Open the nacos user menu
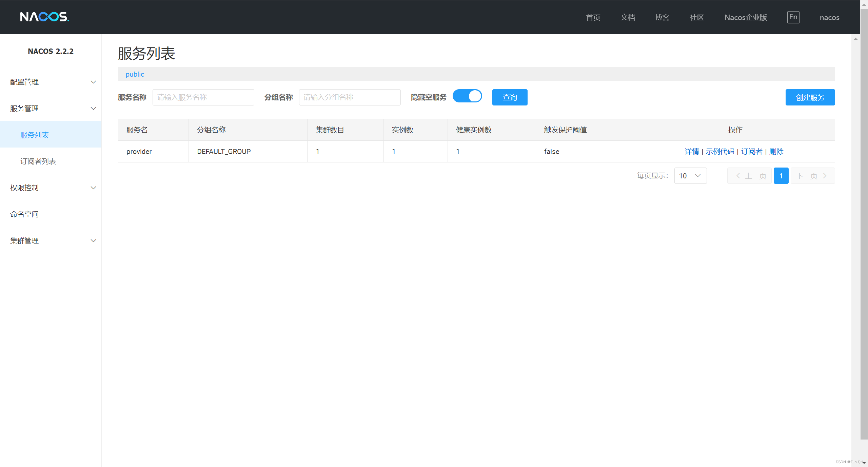The height and width of the screenshot is (467, 868). [x=829, y=18]
